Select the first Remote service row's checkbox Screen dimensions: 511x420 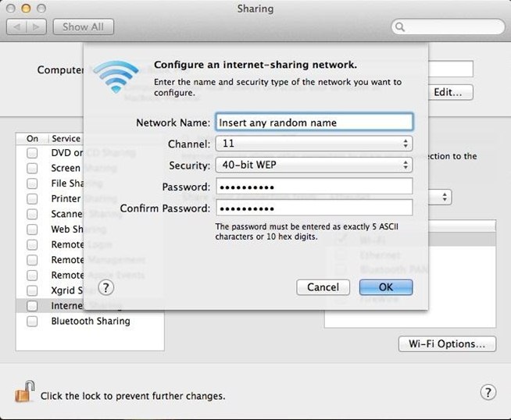click(x=32, y=244)
